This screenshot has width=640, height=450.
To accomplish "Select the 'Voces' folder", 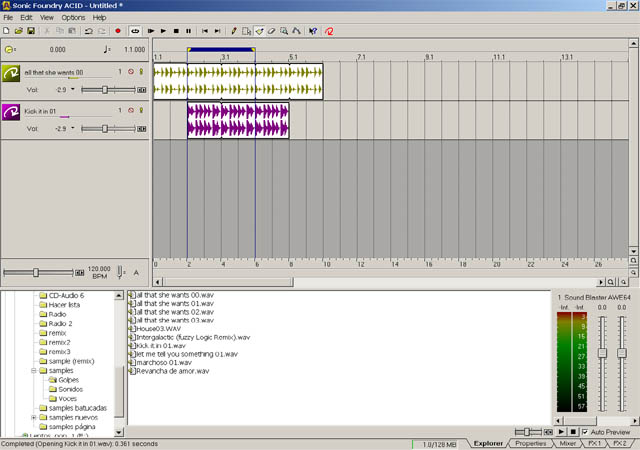I will tap(67, 399).
